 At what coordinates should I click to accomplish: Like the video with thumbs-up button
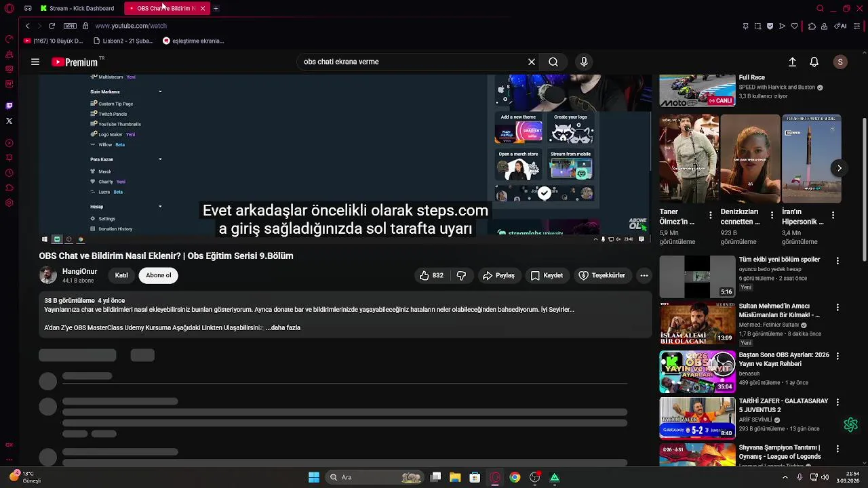point(431,275)
